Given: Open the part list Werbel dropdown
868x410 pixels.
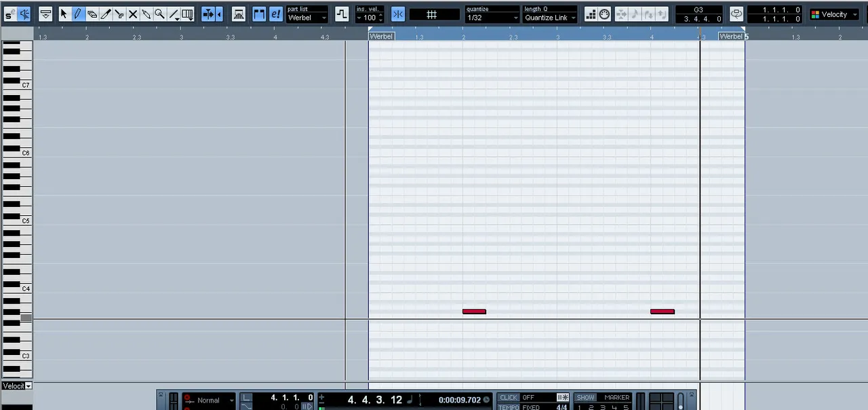Looking at the screenshot, I should tap(307, 18).
